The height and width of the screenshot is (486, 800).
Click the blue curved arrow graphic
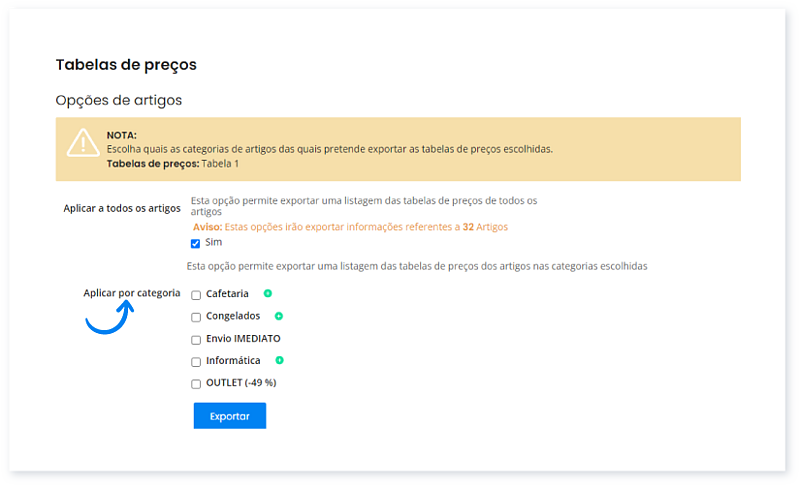point(109,317)
